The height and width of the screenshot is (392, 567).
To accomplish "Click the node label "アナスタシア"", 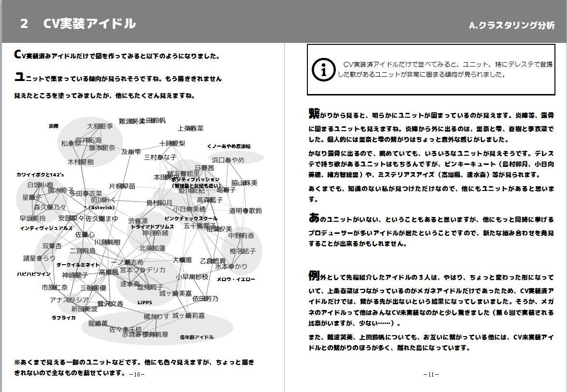I will click(69, 300).
